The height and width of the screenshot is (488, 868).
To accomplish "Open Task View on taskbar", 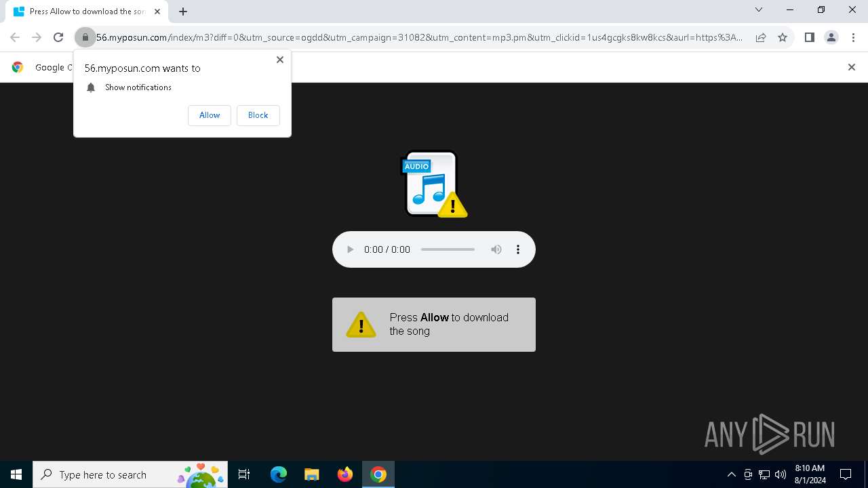I will point(244,474).
